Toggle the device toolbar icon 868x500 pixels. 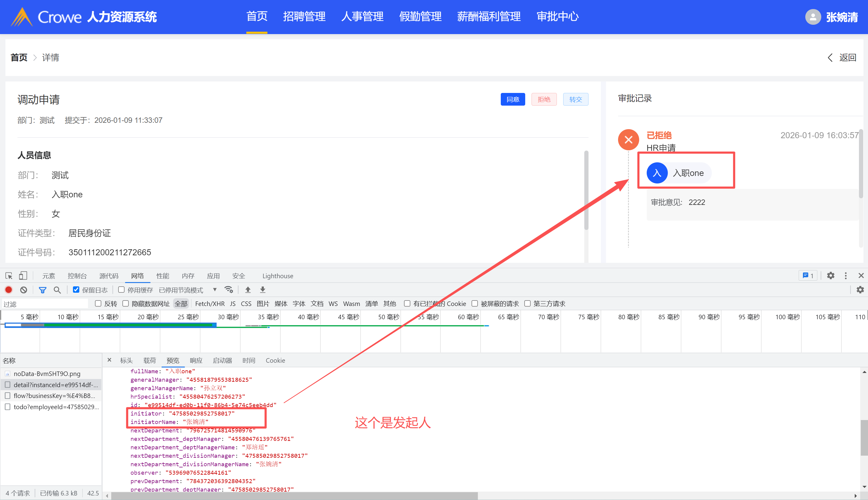(23, 276)
